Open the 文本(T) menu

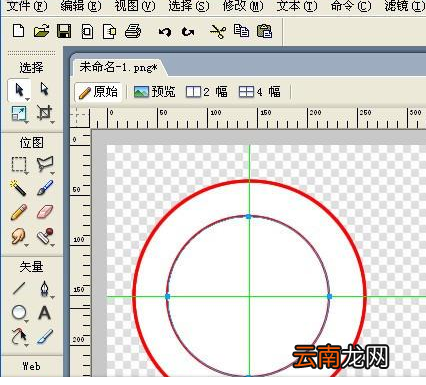coord(297,6)
